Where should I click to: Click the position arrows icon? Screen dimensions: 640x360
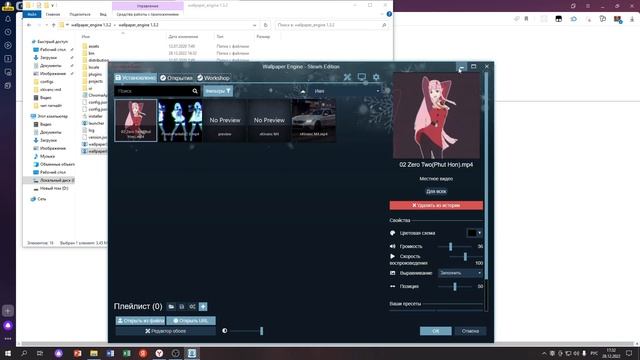tap(393, 287)
